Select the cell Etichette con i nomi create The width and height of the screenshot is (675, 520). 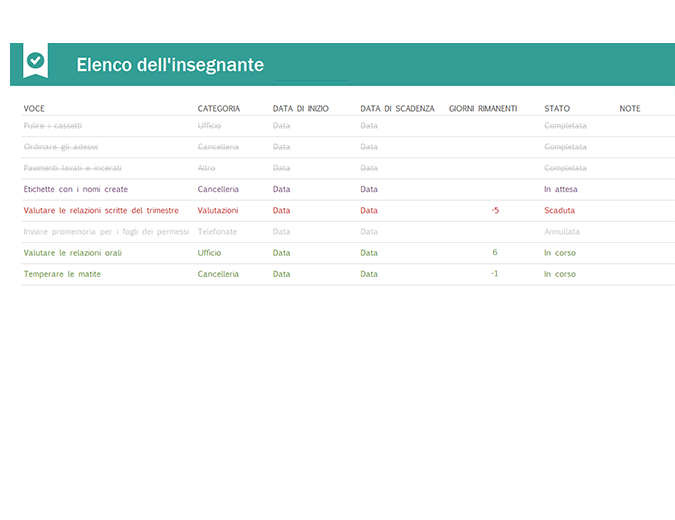click(76, 189)
